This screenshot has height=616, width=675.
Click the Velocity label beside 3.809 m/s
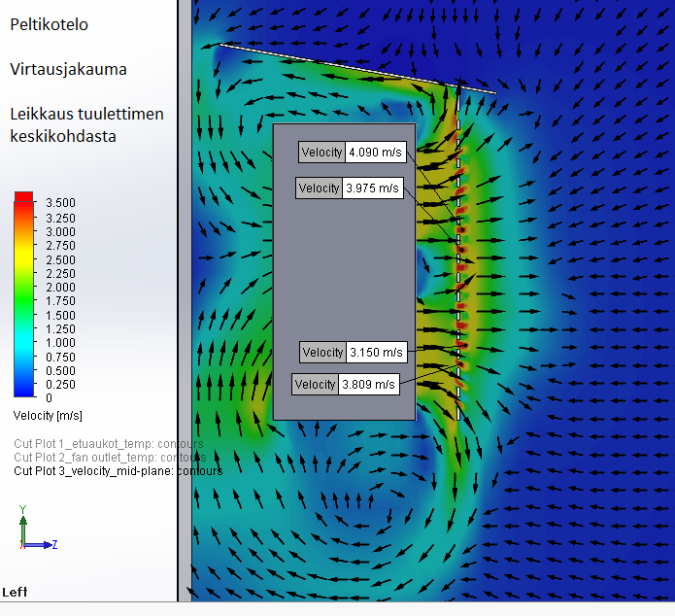[x=316, y=385]
